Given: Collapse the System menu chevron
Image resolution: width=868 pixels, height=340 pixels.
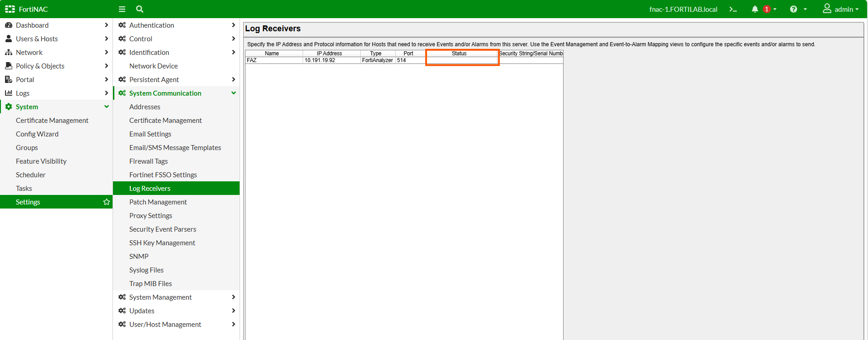Looking at the screenshot, I should (107, 107).
